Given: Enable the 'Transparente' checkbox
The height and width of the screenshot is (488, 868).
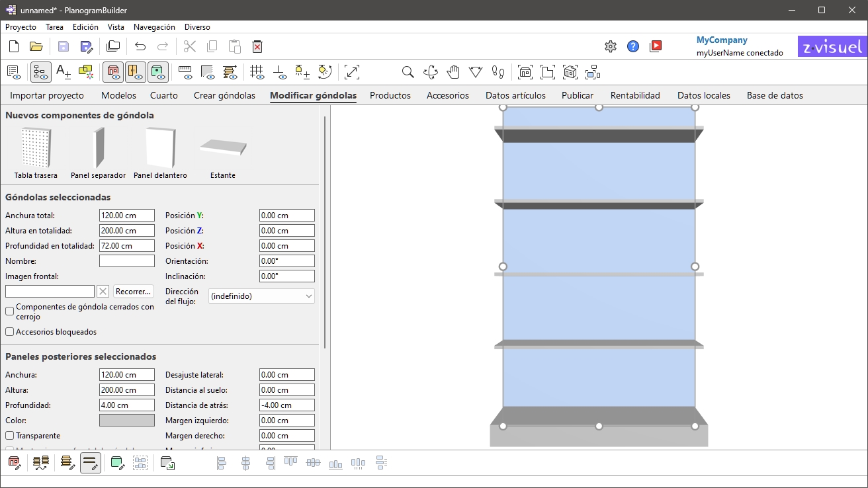Looking at the screenshot, I should click(9, 436).
